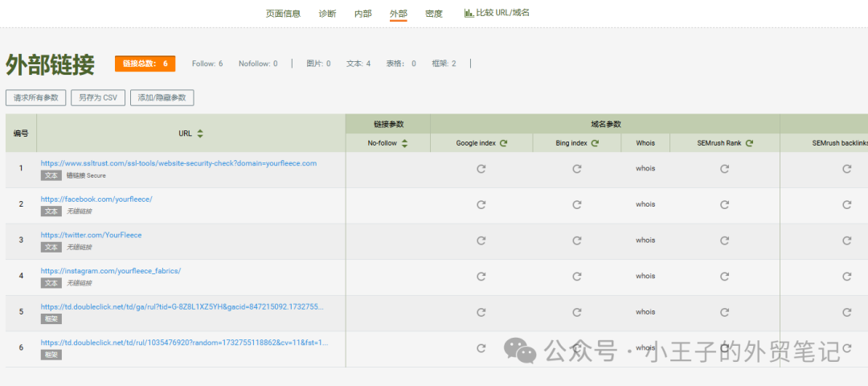868x386 pixels.
Task: Open the instagram.com/yourfleece_fabrics link
Action: coord(111,271)
